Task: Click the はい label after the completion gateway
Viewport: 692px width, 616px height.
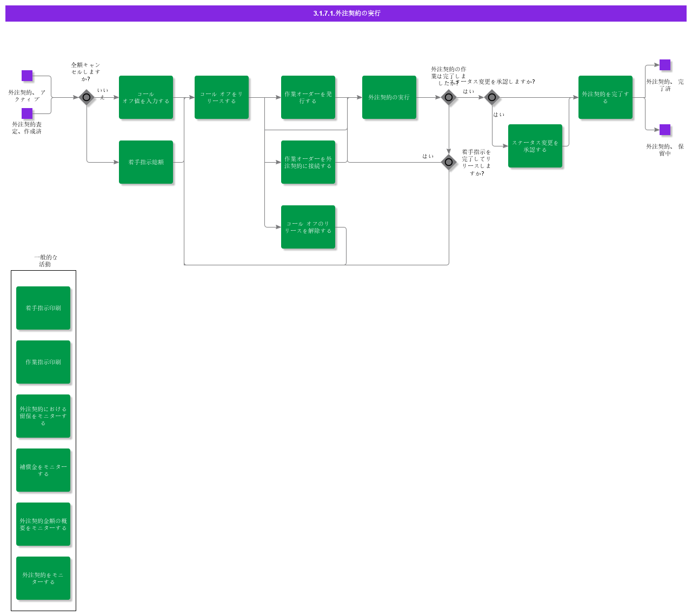Action: pyautogui.click(x=469, y=92)
